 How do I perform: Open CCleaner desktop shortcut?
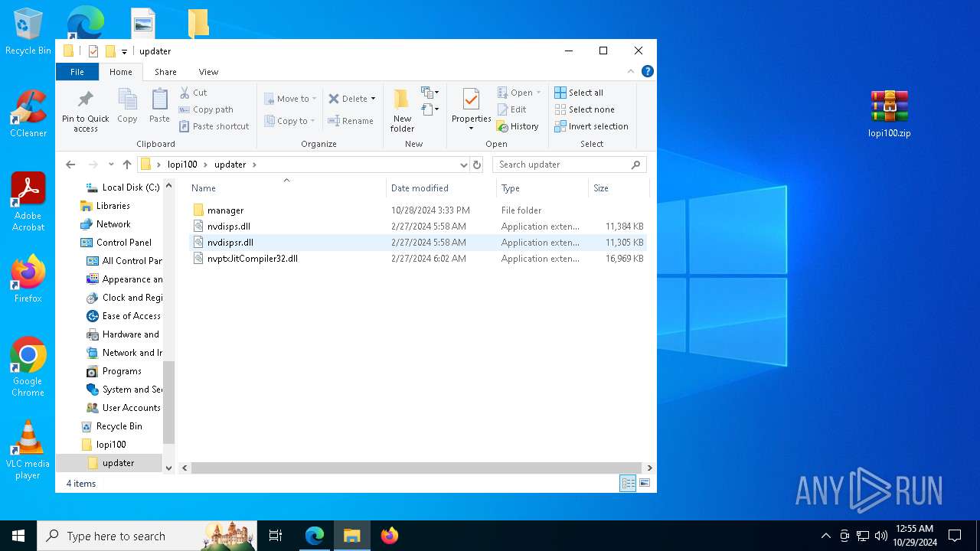click(x=28, y=113)
